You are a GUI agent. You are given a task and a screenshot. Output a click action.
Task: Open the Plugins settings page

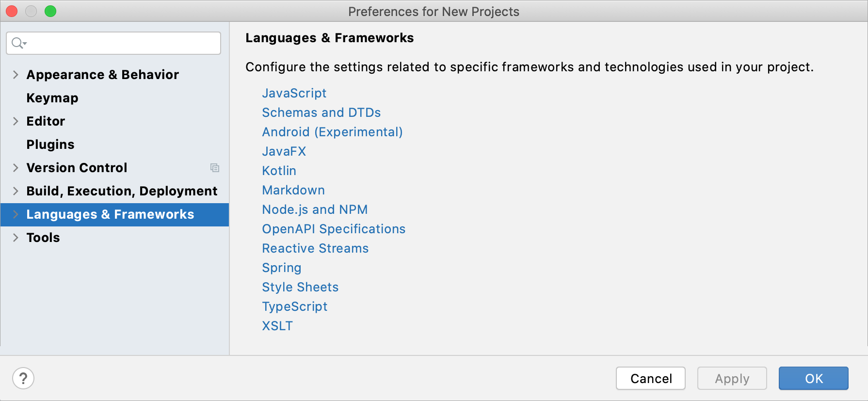(50, 144)
